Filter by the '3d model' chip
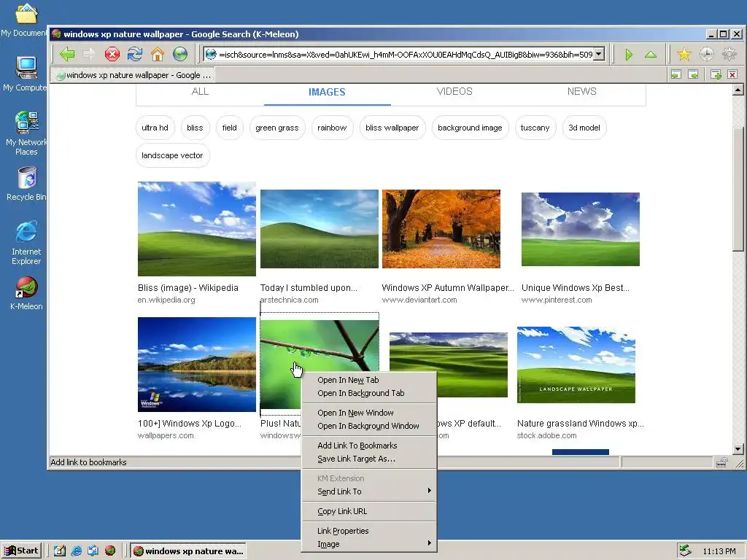 point(584,128)
